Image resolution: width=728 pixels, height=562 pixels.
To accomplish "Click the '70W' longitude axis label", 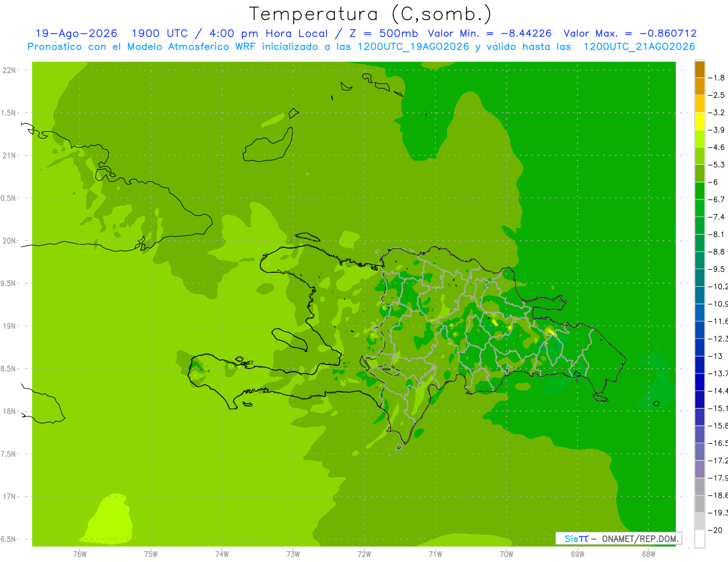I will click(x=506, y=554).
